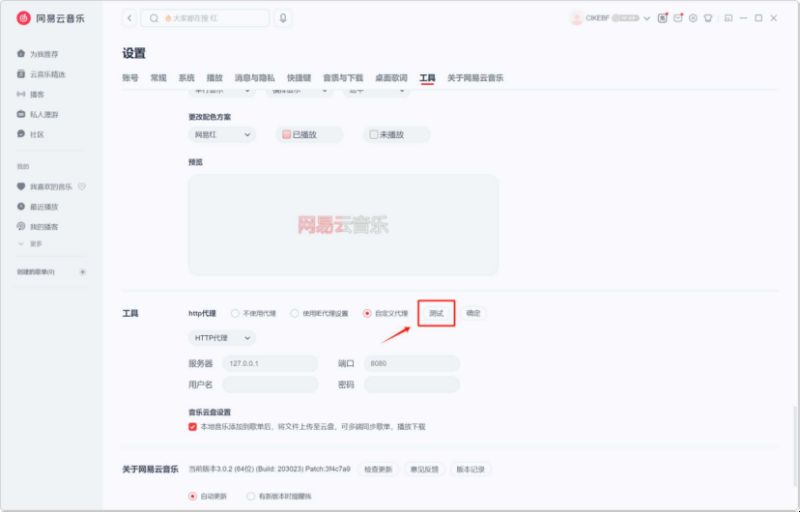Switch to the 音质与下载 tab

[343, 78]
